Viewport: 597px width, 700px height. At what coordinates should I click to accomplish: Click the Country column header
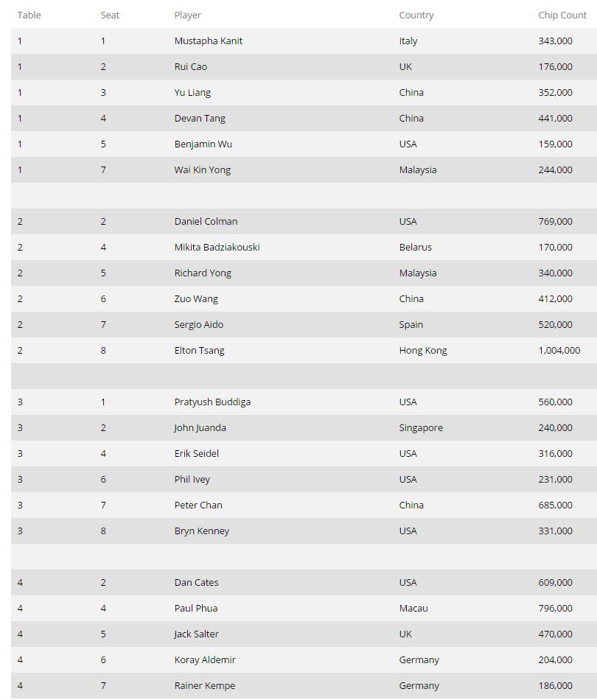(416, 15)
